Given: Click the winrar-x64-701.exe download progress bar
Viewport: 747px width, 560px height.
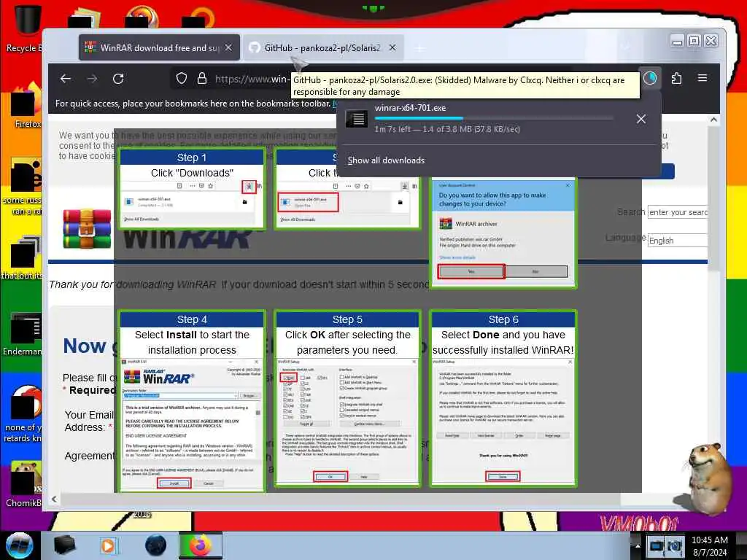Looking at the screenshot, I should coord(494,118).
